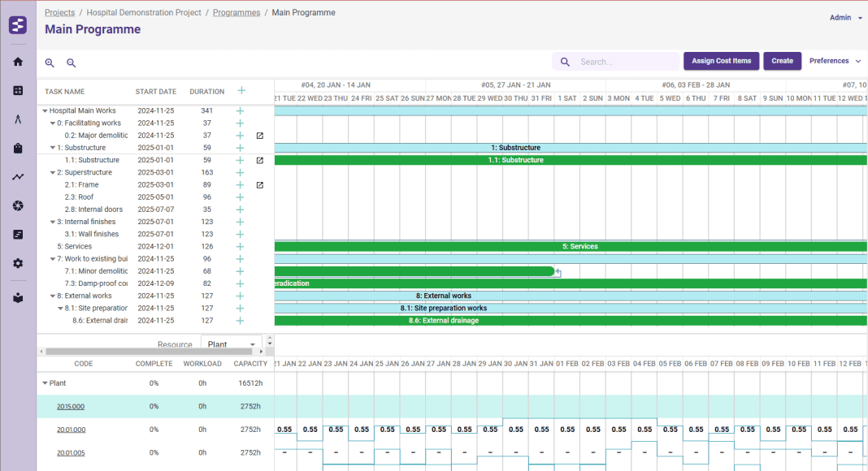868x471 pixels.
Task: Zoom in the Gantt chart
Action: coord(50,63)
